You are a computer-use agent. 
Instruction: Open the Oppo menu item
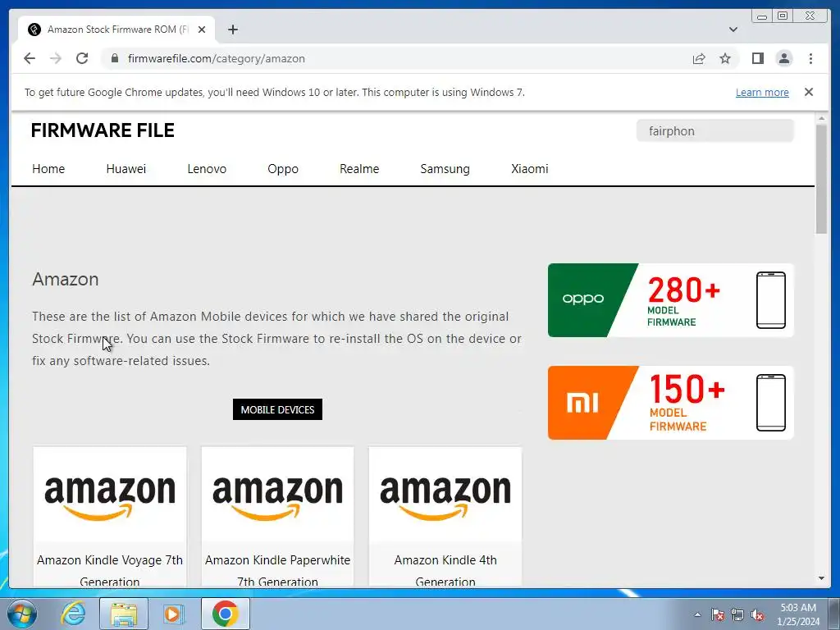tap(283, 169)
